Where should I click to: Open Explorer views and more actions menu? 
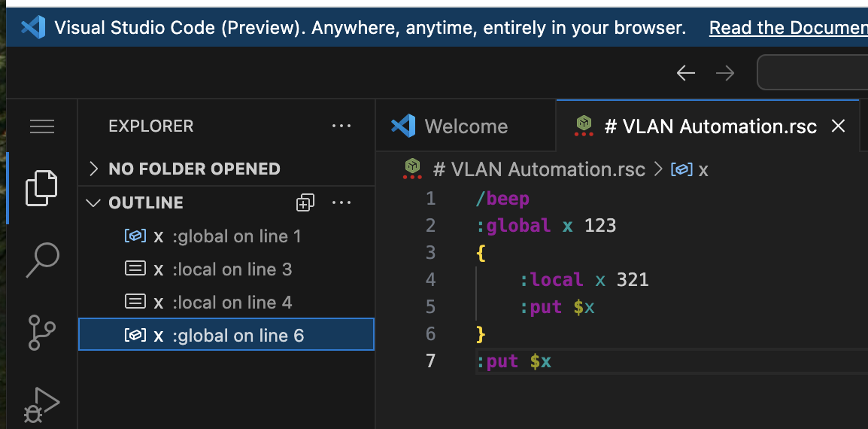point(341,126)
